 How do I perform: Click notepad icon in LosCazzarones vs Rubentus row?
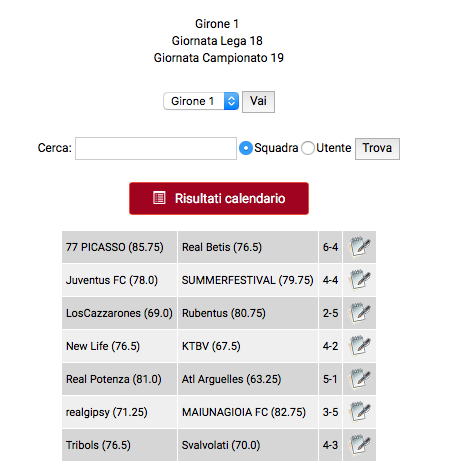pos(359,313)
